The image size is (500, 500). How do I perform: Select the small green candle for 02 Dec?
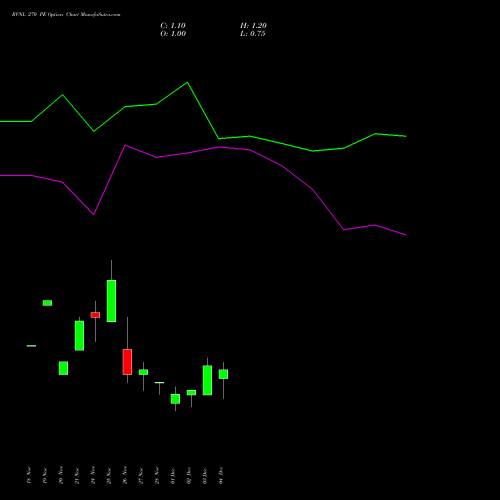191,393
